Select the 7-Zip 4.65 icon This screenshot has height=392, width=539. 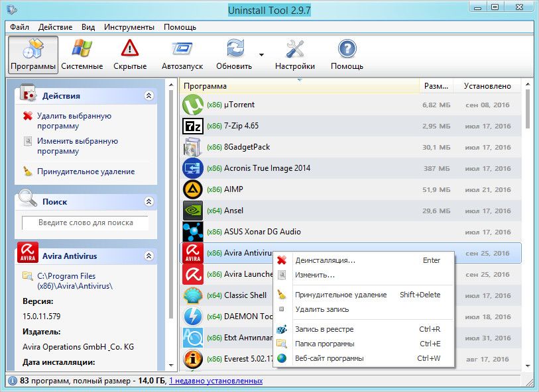[192, 126]
